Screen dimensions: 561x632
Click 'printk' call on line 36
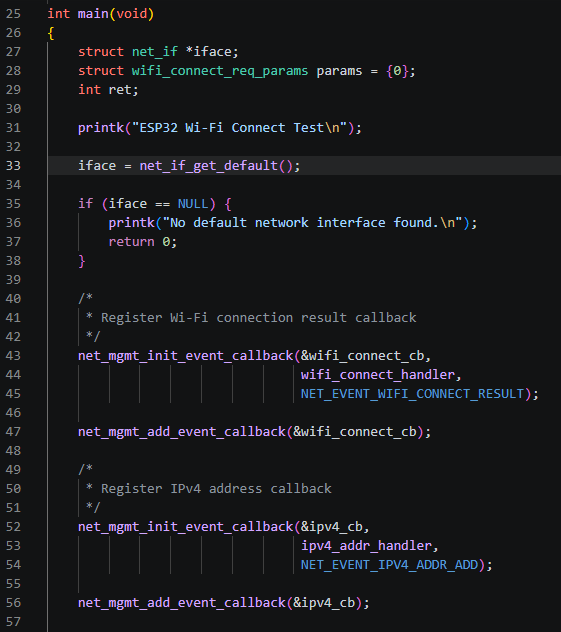coord(131,222)
